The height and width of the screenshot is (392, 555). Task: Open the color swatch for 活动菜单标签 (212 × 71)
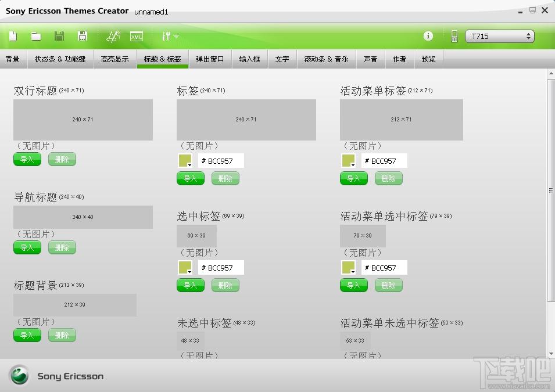(348, 161)
